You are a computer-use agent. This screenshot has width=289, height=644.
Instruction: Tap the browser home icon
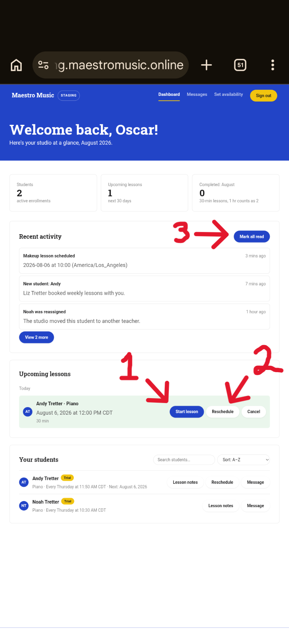pos(16,65)
